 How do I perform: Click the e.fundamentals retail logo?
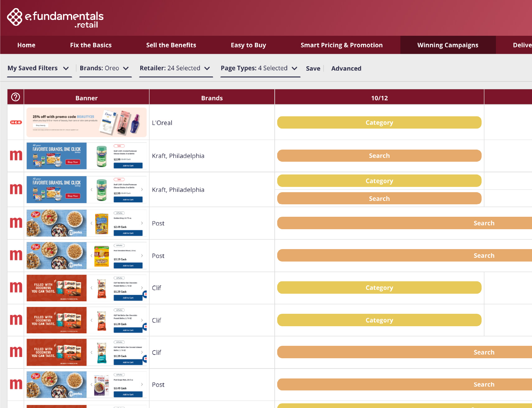pyautogui.click(x=55, y=18)
